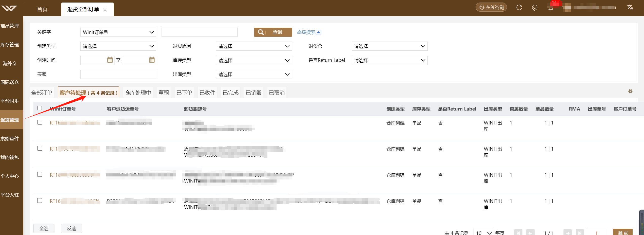Close the 退货全部订单 tab
The height and width of the screenshot is (235, 644).
[x=105, y=10]
